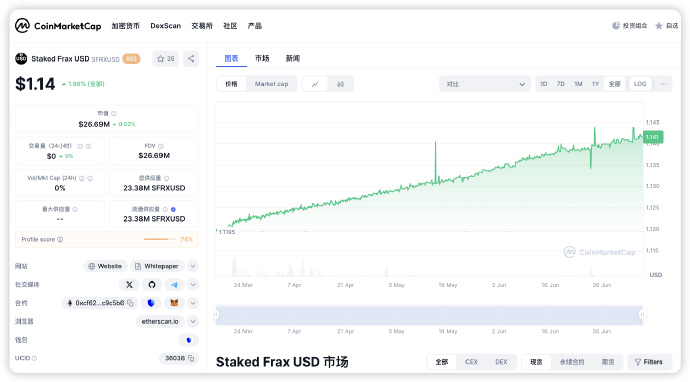Click the max supply info icon

pos(75,209)
